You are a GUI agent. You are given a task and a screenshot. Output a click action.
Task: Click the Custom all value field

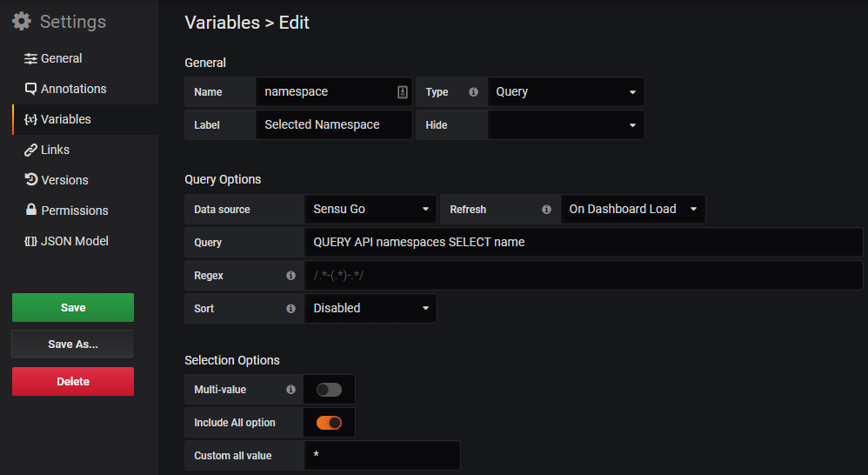click(382, 456)
